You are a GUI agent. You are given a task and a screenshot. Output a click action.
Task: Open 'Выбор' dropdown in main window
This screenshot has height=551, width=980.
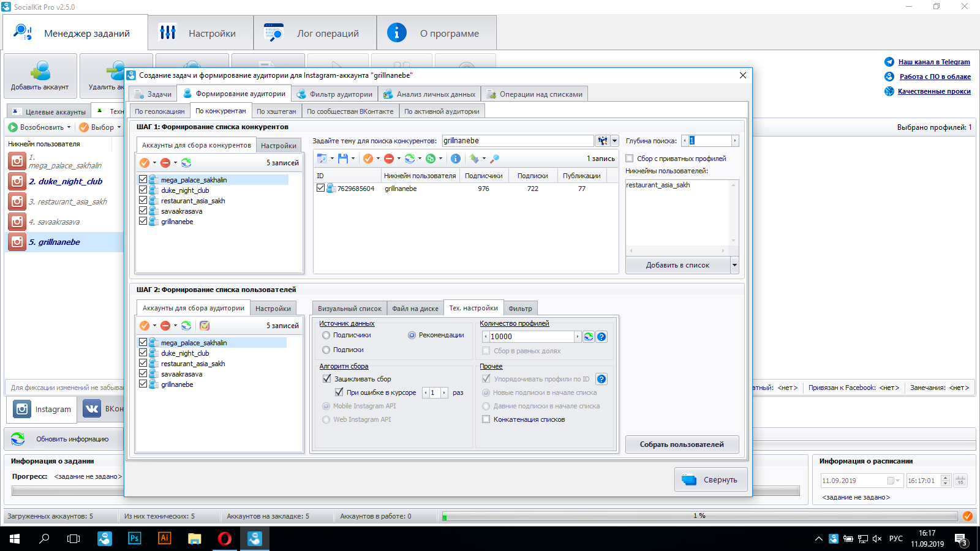(x=119, y=127)
